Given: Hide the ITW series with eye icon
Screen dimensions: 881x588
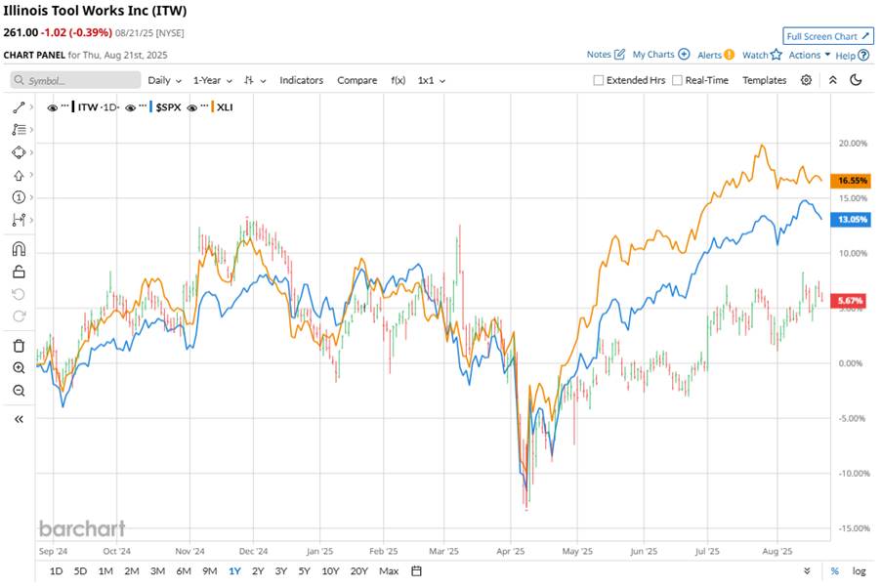Looking at the screenshot, I should click(52, 107).
